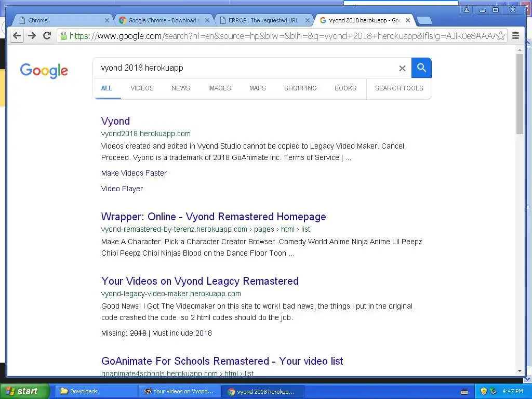Open the Windows start button
Viewport: 532px width, 399px height.
pyautogui.click(x=25, y=391)
